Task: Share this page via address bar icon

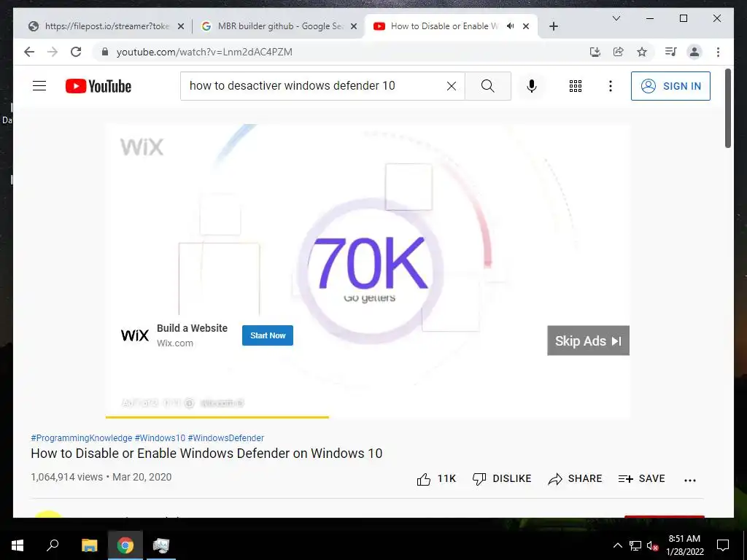Action: tap(619, 52)
